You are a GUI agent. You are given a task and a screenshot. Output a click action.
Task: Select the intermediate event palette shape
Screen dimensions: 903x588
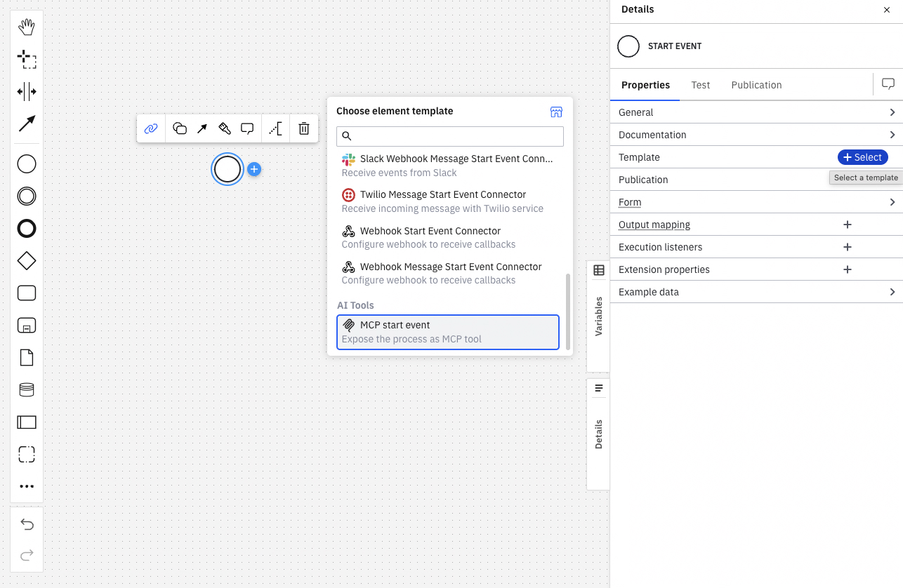(27, 196)
